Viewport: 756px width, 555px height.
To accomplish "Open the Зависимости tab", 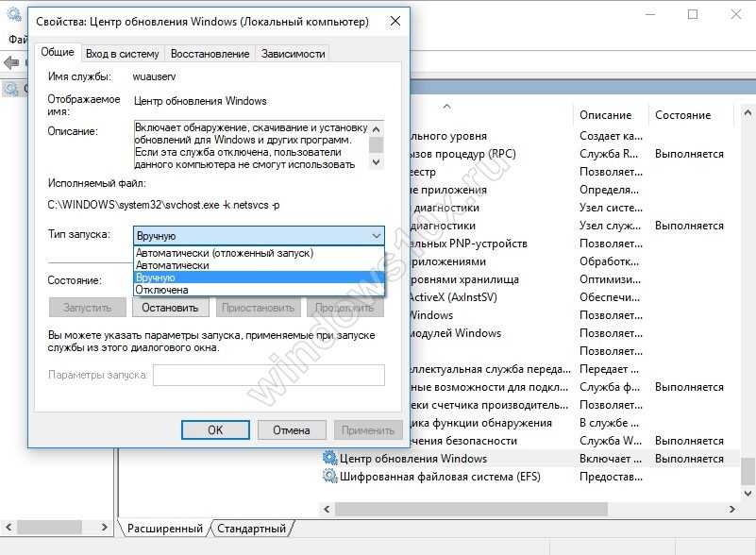I will click(x=293, y=54).
